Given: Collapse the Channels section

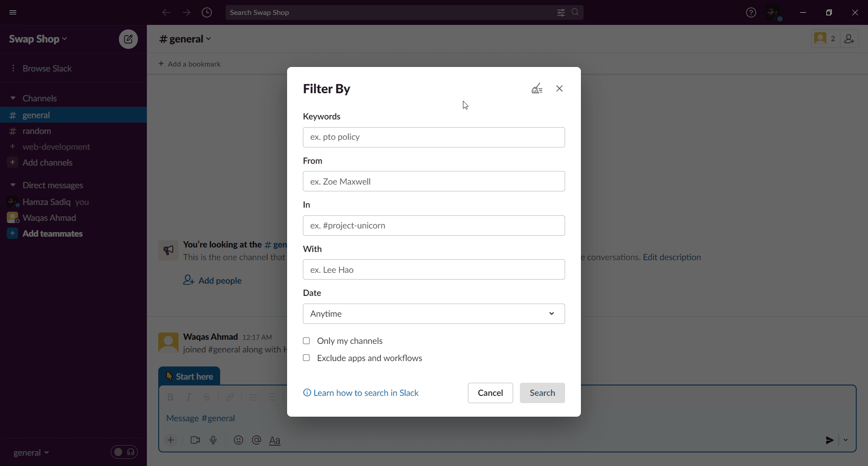Looking at the screenshot, I should point(13,98).
